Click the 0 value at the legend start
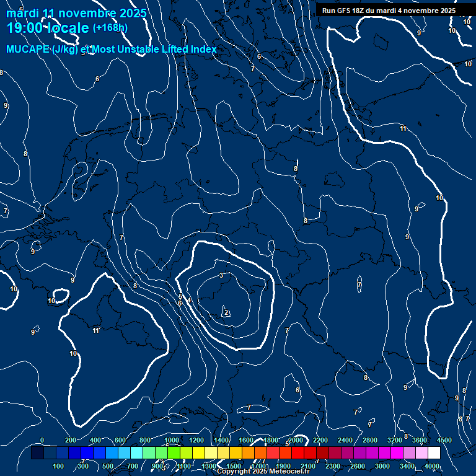 point(42,440)
